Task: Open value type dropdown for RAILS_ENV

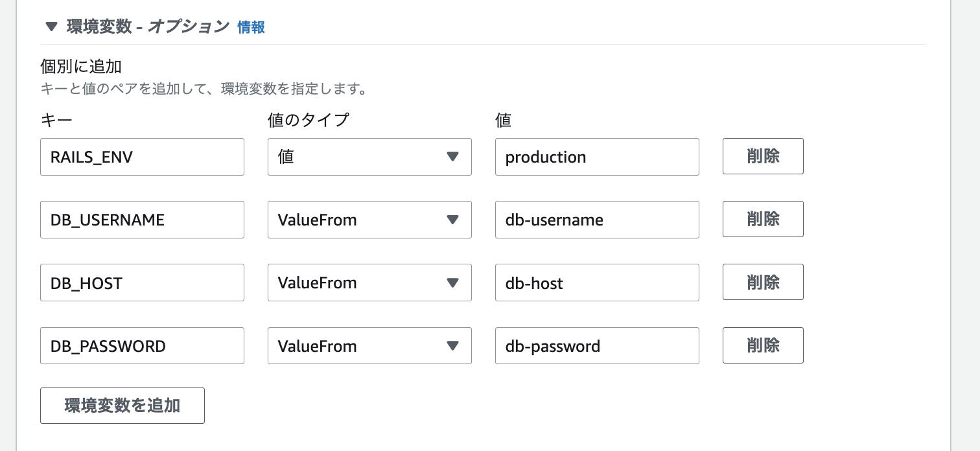Action: point(369,157)
